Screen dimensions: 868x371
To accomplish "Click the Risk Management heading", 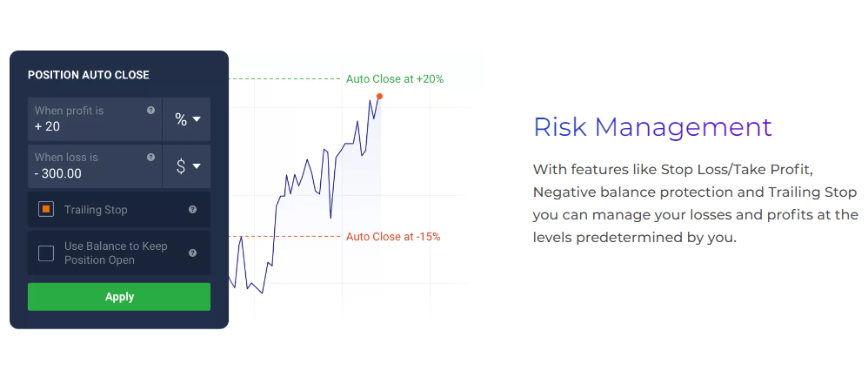I will pos(652,127).
